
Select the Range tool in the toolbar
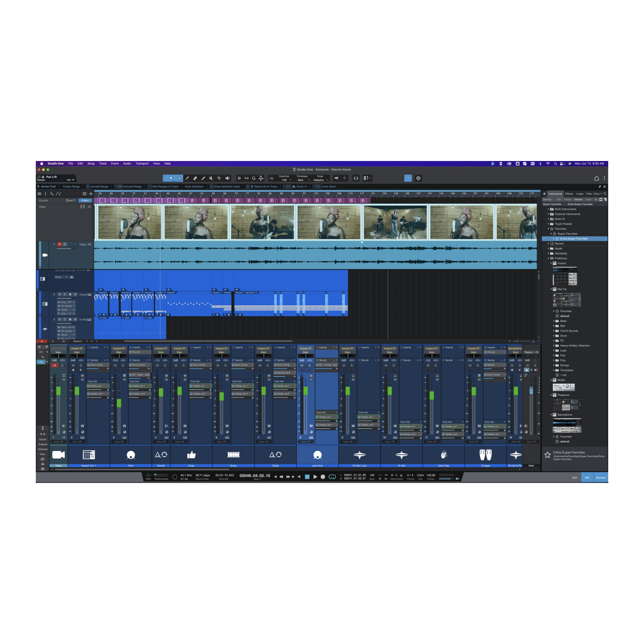179,178
